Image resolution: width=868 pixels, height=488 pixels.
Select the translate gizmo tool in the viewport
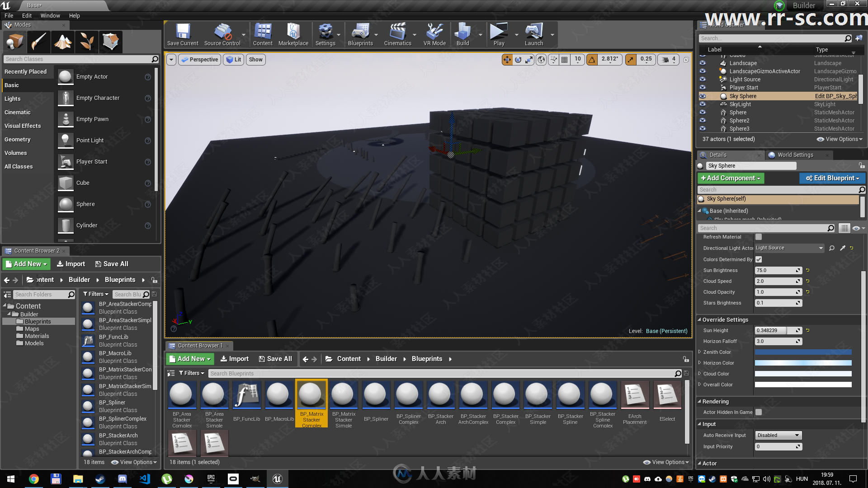(507, 60)
